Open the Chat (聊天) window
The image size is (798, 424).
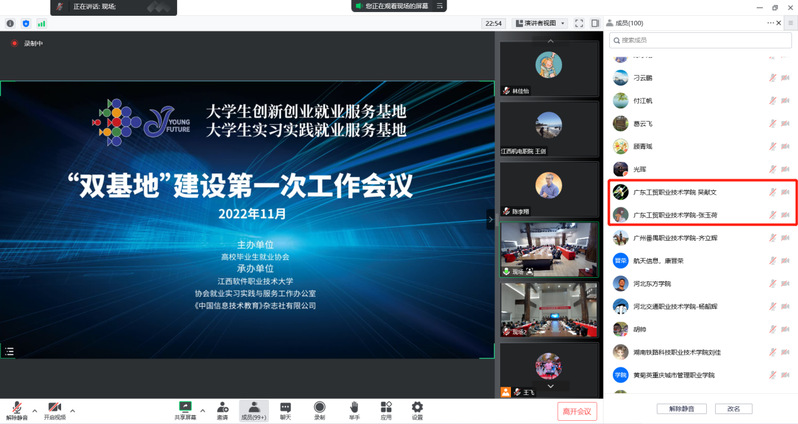coord(286,410)
